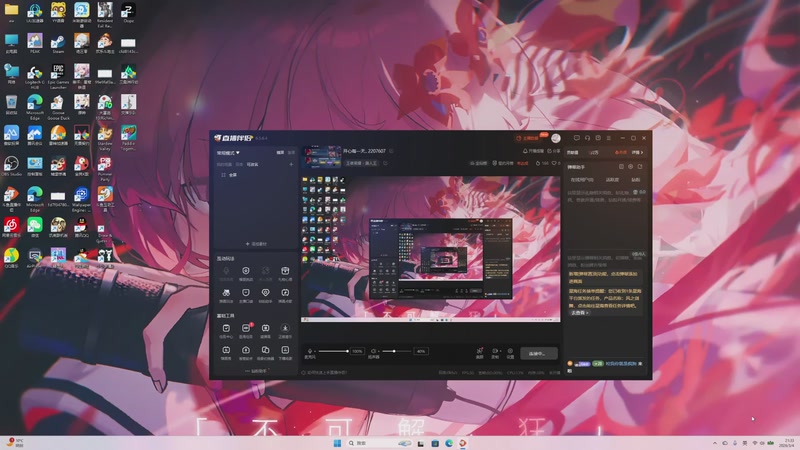Switch layout to 横屏 landscape

[280, 153]
